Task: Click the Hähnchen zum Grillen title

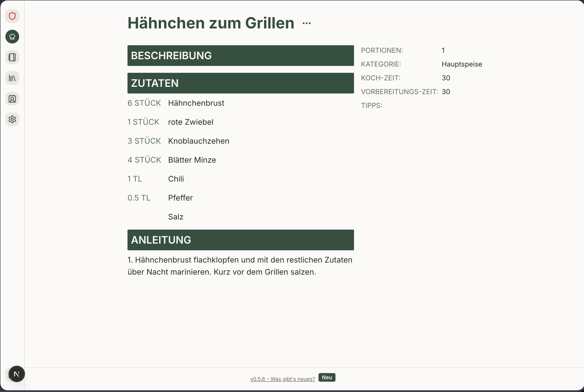Action: pyautogui.click(x=211, y=23)
